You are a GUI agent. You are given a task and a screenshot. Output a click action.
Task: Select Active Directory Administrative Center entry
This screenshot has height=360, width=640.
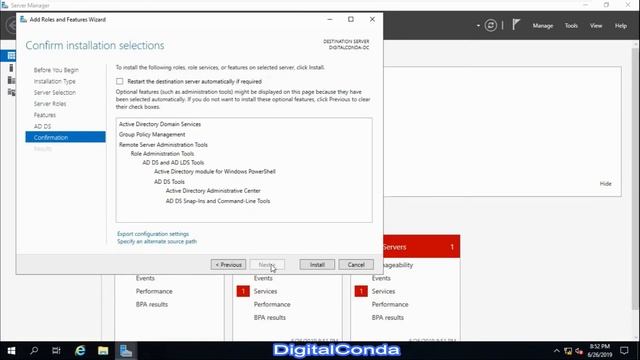coord(213,191)
